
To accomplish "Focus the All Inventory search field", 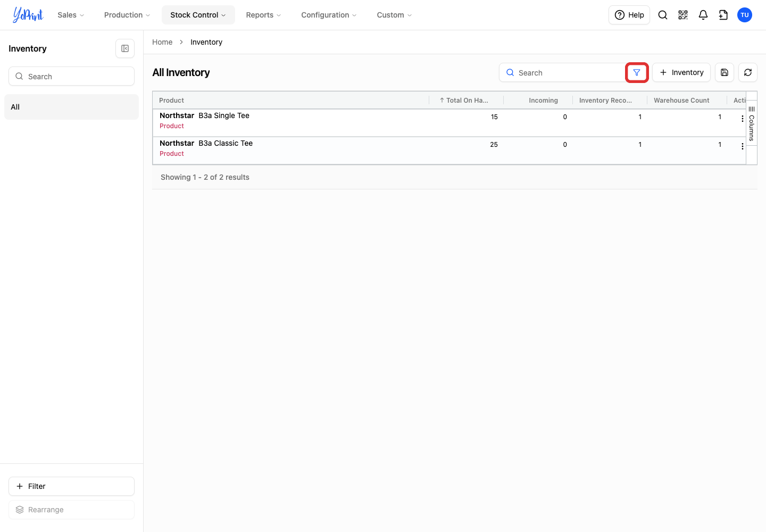I will [x=562, y=72].
